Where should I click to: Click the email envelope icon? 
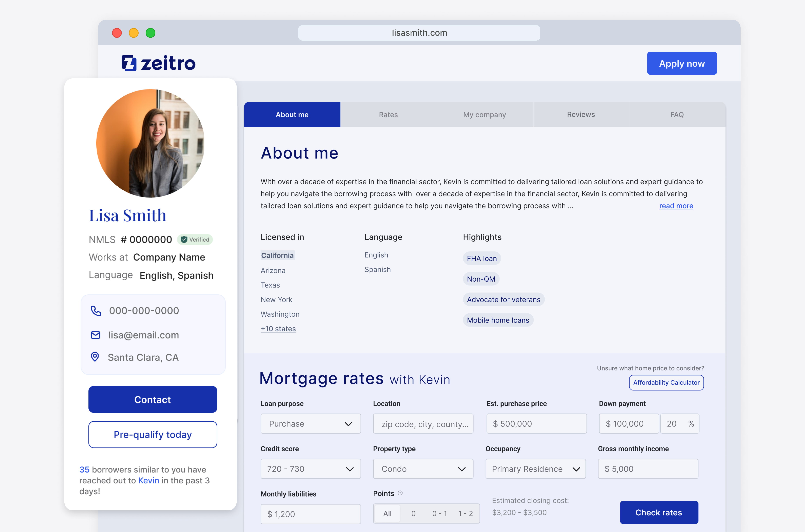click(x=96, y=335)
